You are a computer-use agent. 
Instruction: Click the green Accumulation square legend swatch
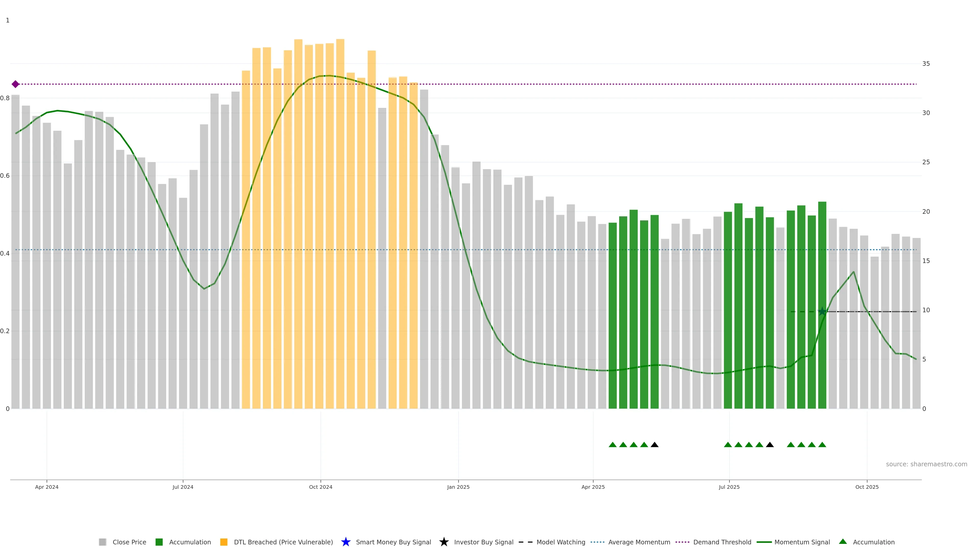(x=159, y=542)
